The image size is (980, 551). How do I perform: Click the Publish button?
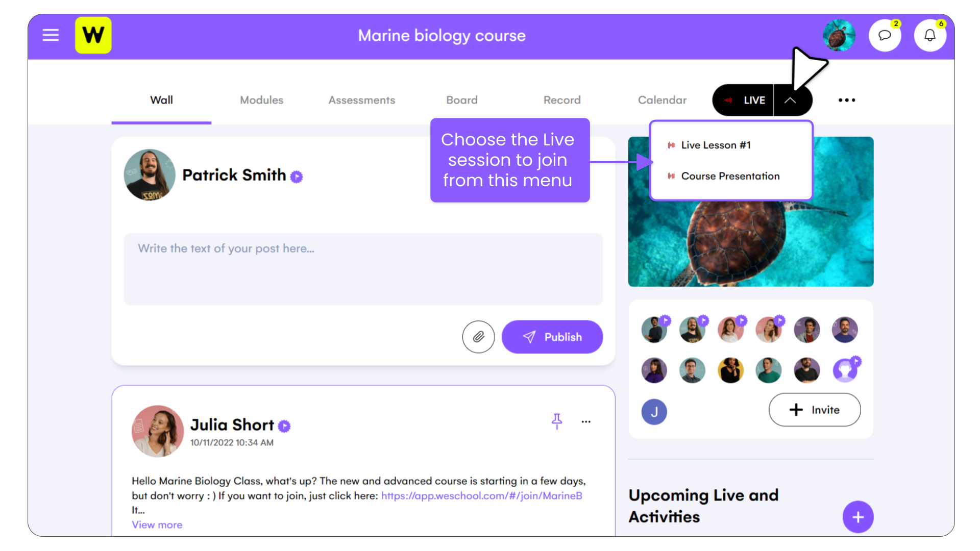pos(552,337)
